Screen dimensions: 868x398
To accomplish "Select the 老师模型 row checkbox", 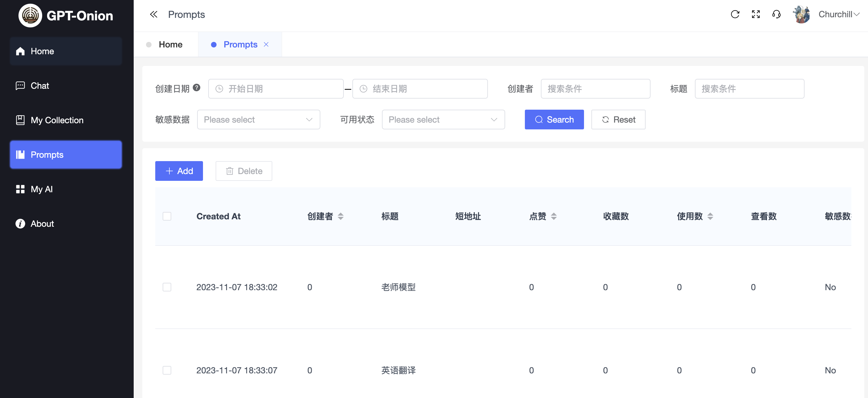I will (167, 287).
